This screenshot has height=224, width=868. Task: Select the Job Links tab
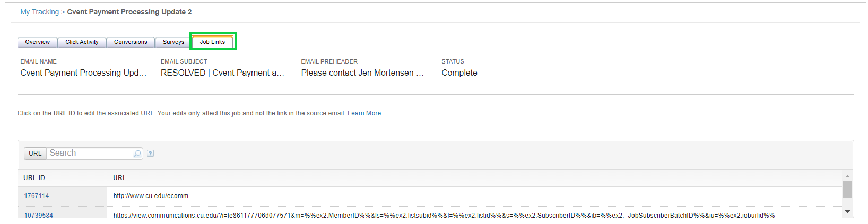click(212, 42)
